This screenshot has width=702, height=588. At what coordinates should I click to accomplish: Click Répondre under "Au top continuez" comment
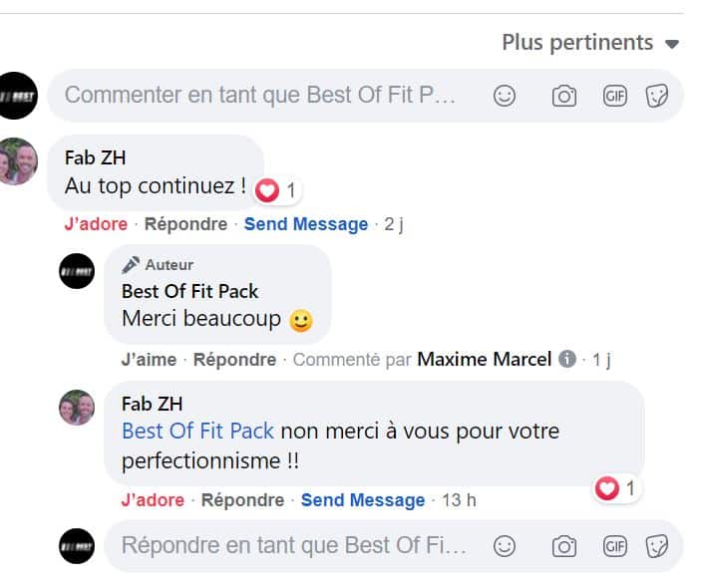click(x=185, y=224)
